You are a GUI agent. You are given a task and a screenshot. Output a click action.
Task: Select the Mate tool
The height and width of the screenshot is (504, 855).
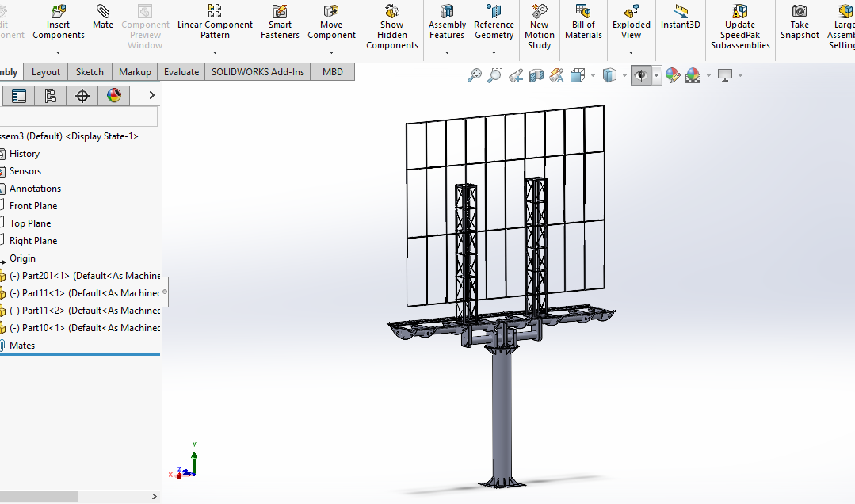click(102, 17)
